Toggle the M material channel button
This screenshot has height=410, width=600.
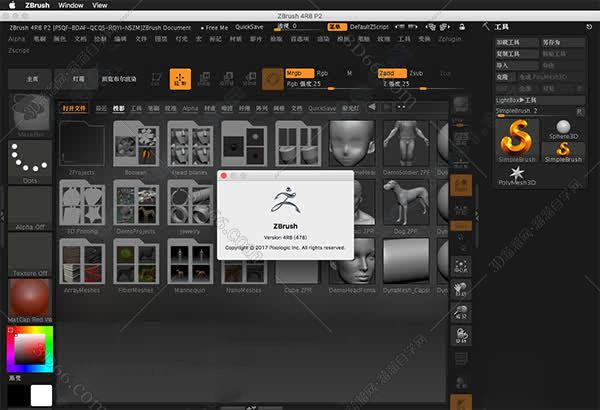click(x=349, y=73)
